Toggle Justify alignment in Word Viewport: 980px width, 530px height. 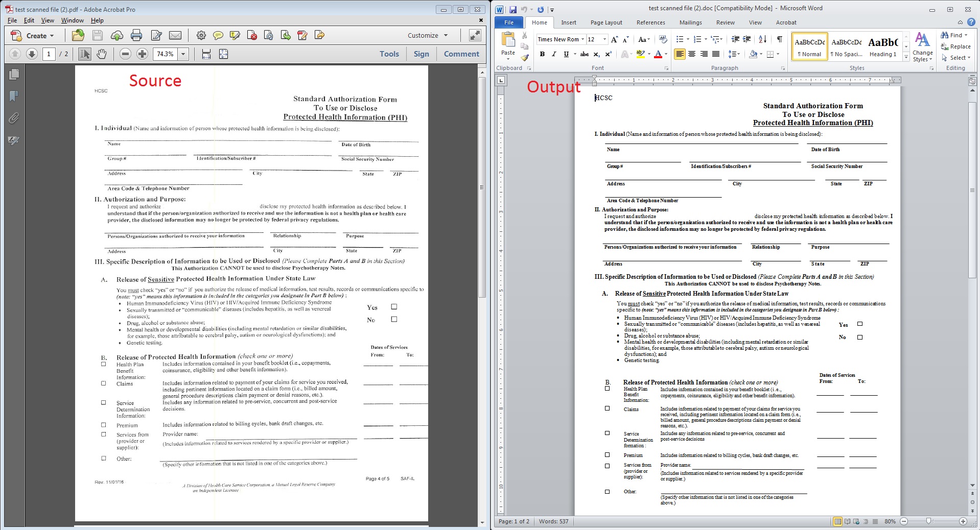(716, 54)
